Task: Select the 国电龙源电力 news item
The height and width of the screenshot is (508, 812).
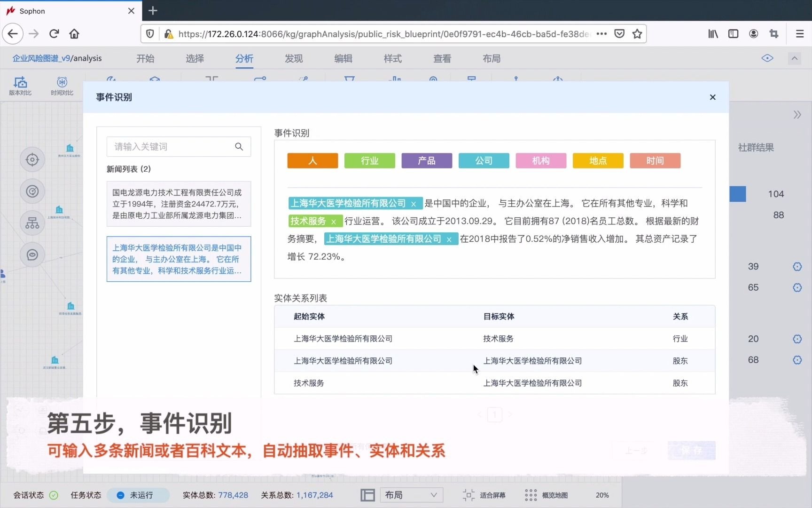Action: 179,204
